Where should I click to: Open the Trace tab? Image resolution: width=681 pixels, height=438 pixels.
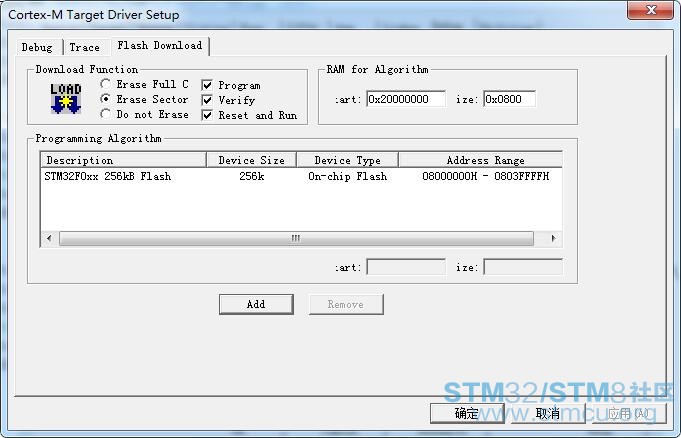point(85,47)
